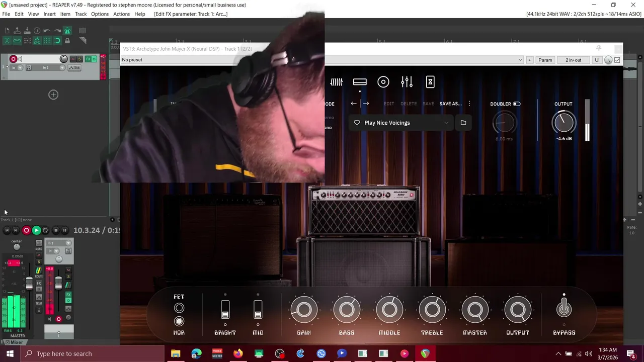Open the Options menu
This screenshot has height=362, width=644.
(100, 14)
